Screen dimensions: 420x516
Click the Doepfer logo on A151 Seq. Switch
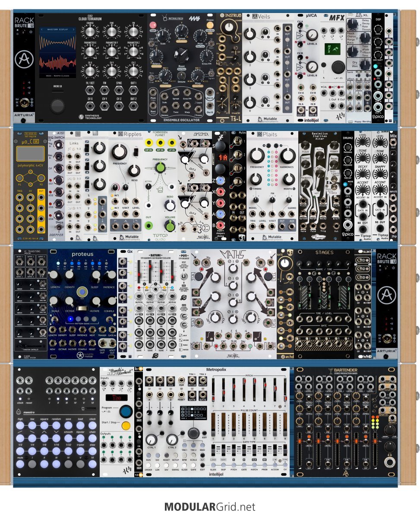(56, 235)
